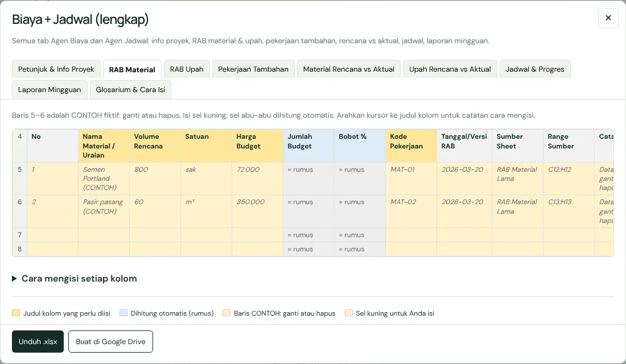Click the Sumber Sheet column header

coord(518,146)
